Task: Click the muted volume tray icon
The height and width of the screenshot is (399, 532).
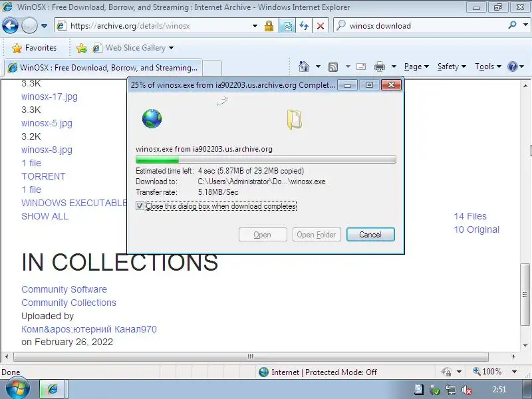Action: [x=467, y=390]
